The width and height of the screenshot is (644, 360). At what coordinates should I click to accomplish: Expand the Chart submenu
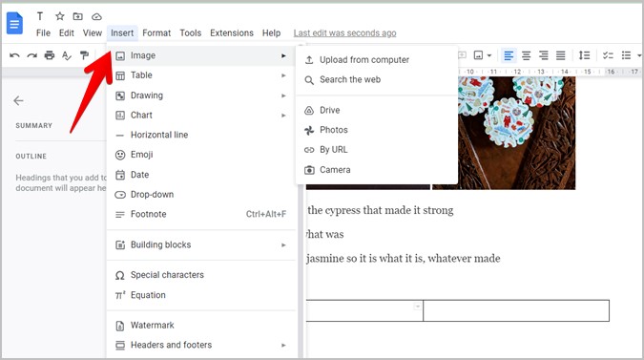[x=201, y=116]
